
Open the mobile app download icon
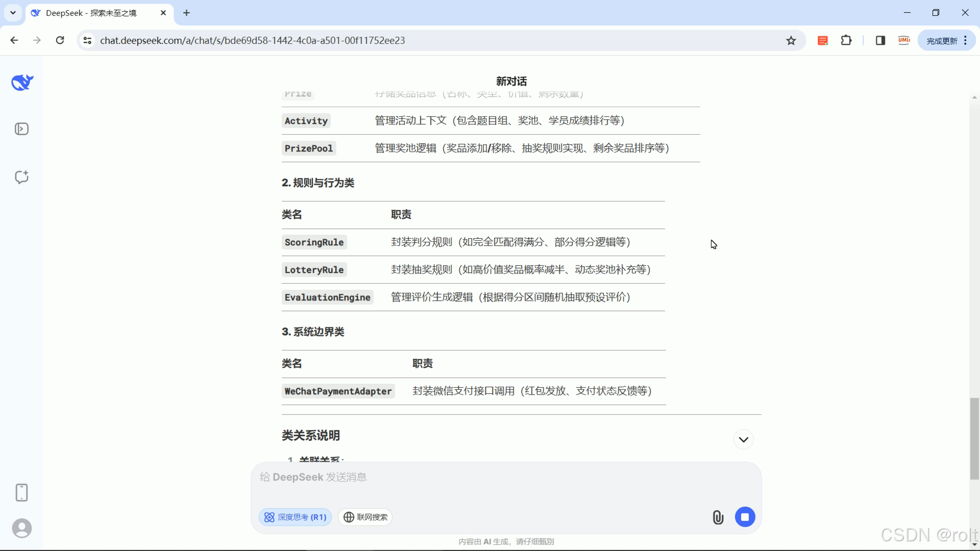pos(22,492)
